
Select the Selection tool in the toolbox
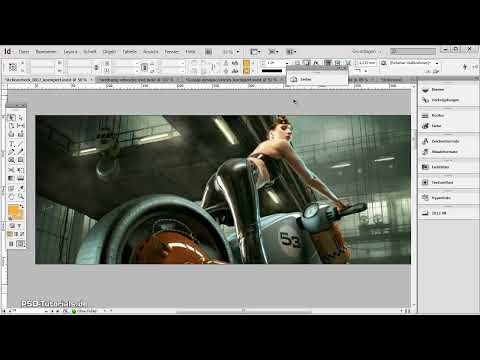tap(12, 117)
